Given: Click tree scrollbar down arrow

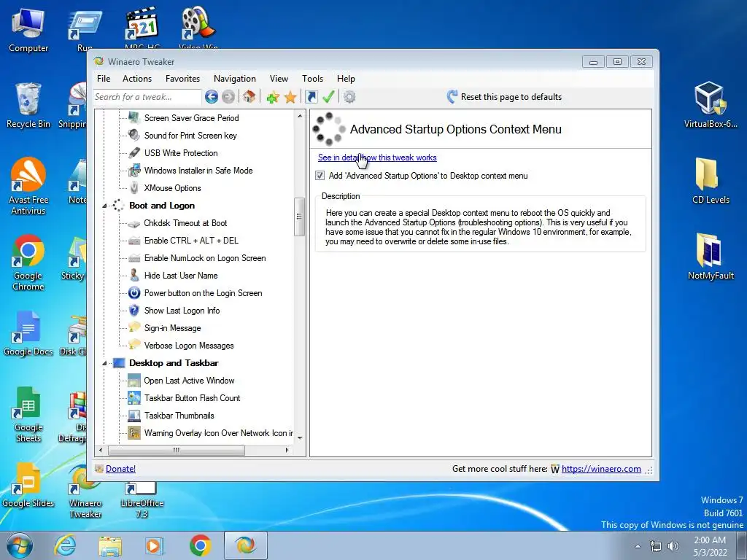Looking at the screenshot, I should click(300, 438).
